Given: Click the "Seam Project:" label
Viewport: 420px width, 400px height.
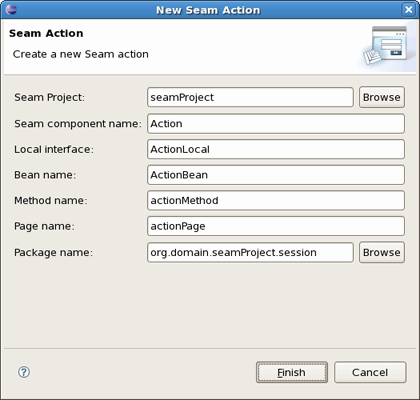Looking at the screenshot, I should click(49, 97).
